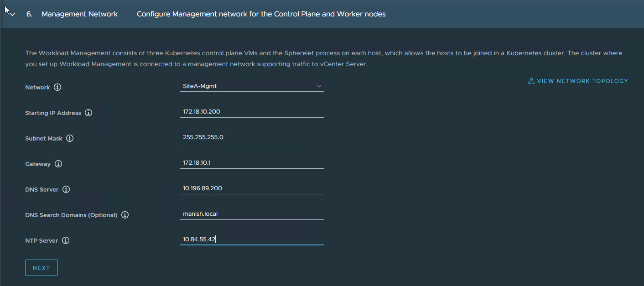644x286 pixels.
Task: Open info icon beside DNS Server
Action: pyautogui.click(x=66, y=189)
